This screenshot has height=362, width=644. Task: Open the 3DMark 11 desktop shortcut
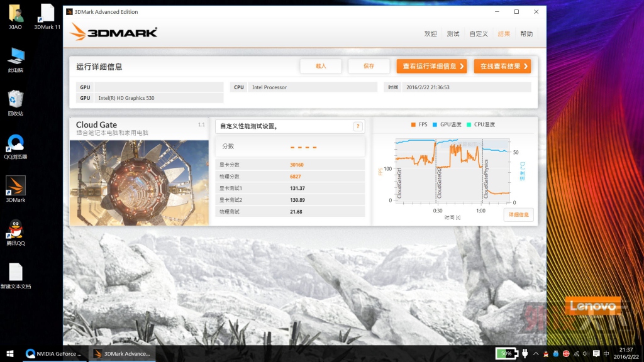(47, 17)
